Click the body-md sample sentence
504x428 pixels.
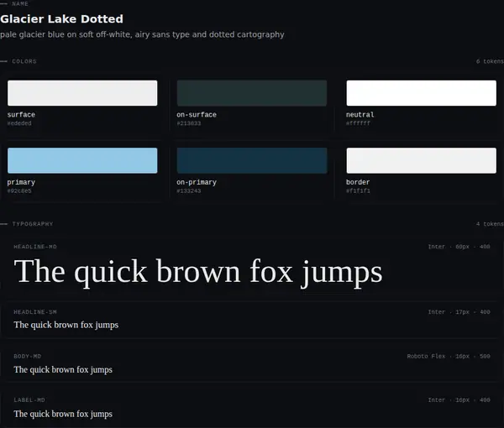[x=63, y=370]
